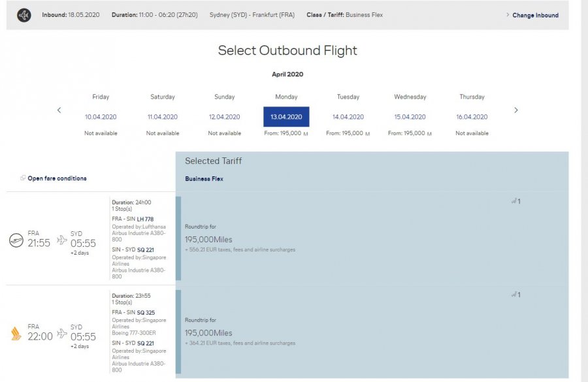
Task: Select Wednesday 15.04.2020 date tab
Action: (410, 117)
